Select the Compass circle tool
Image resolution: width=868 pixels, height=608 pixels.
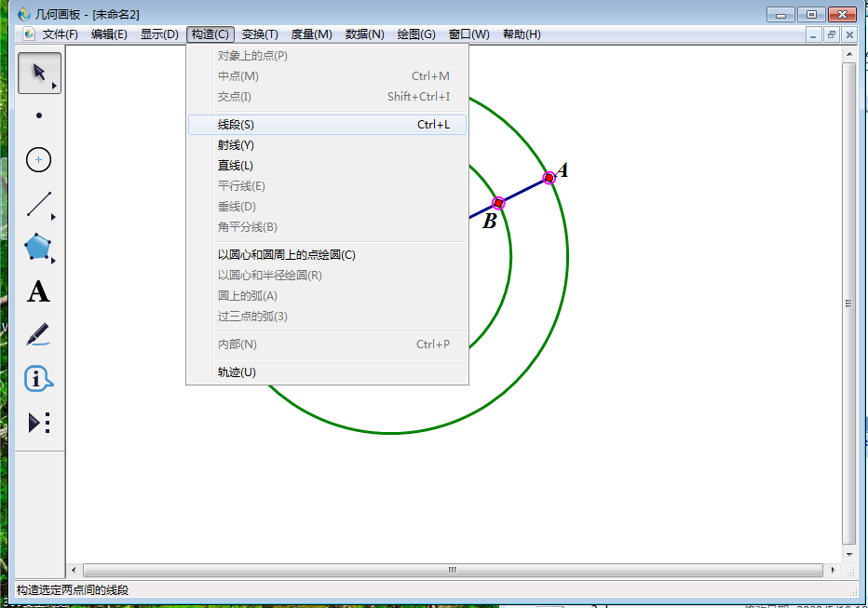click(x=39, y=160)
